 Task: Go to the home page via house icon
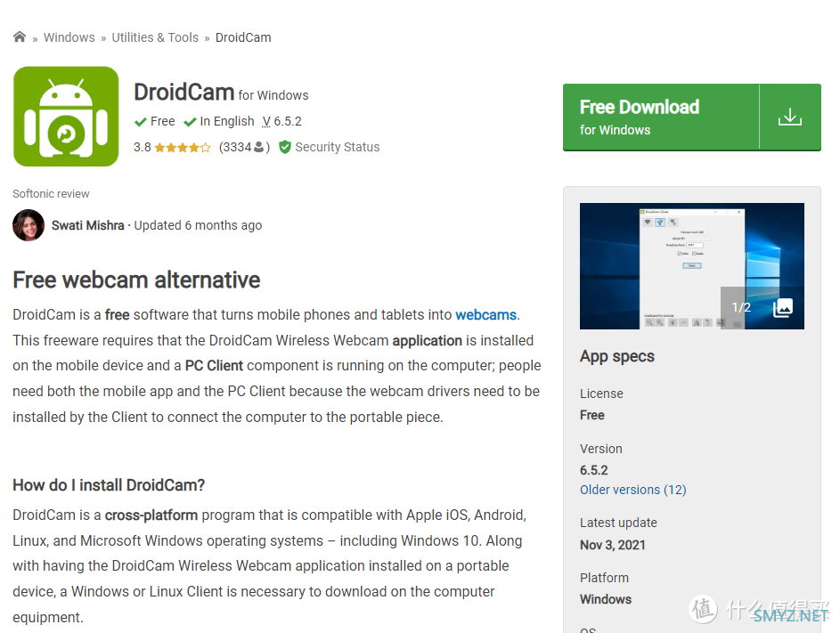[x=20, y=37]
